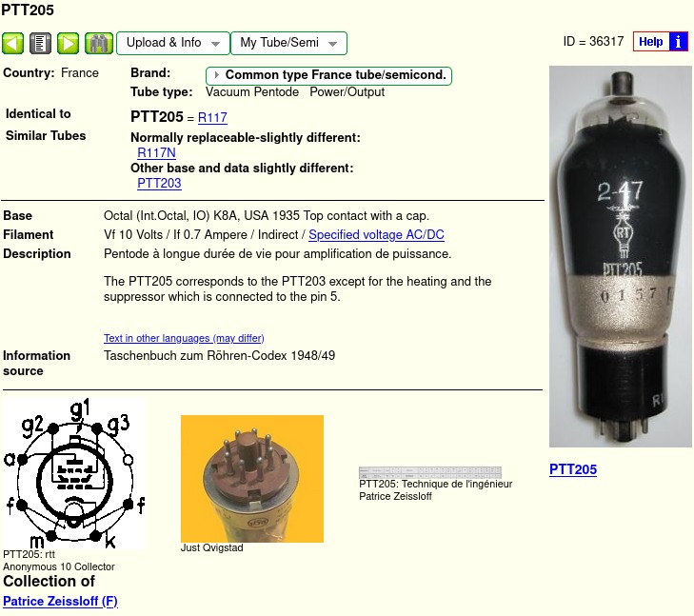
Task: Click the blue info icon
Action: [x=678, y=42]
